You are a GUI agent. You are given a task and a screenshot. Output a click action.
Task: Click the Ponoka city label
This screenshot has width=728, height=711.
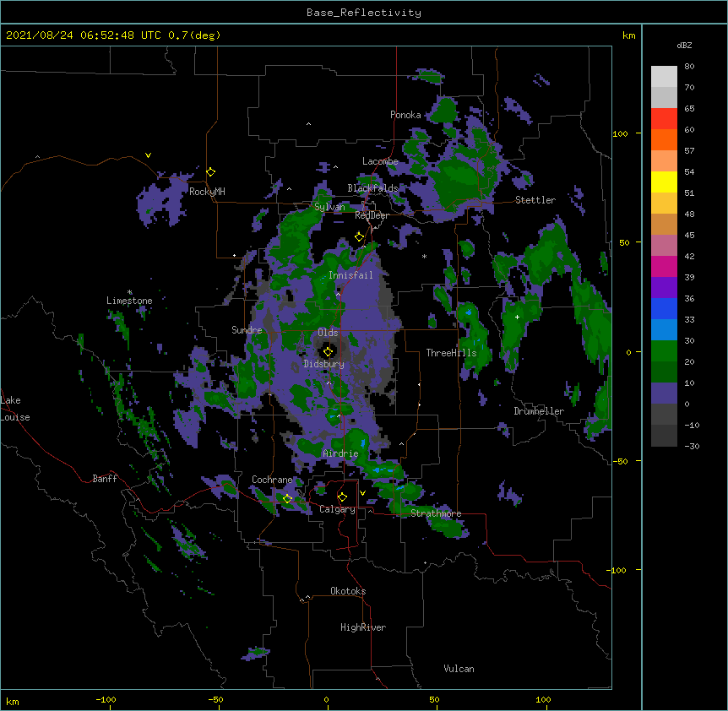pos(405,115)
